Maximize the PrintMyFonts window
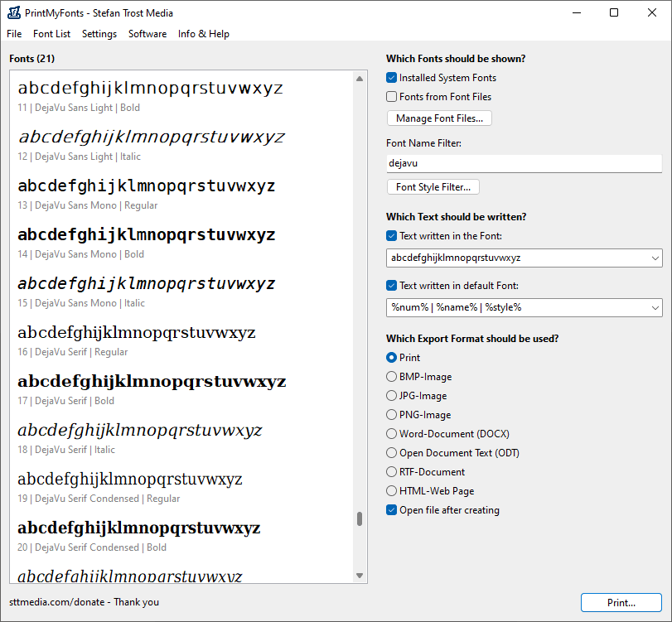 tap(614, 13)
